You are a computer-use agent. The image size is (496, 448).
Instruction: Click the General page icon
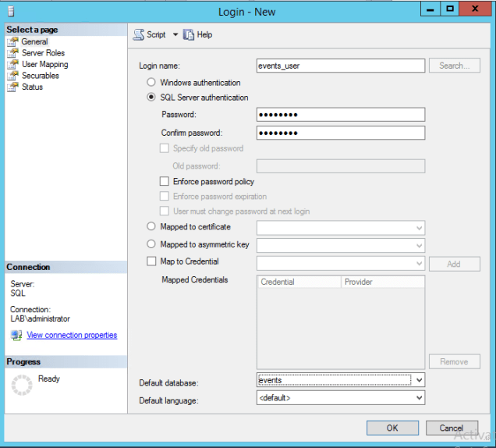pyautogui.click(x=13, y=42)
